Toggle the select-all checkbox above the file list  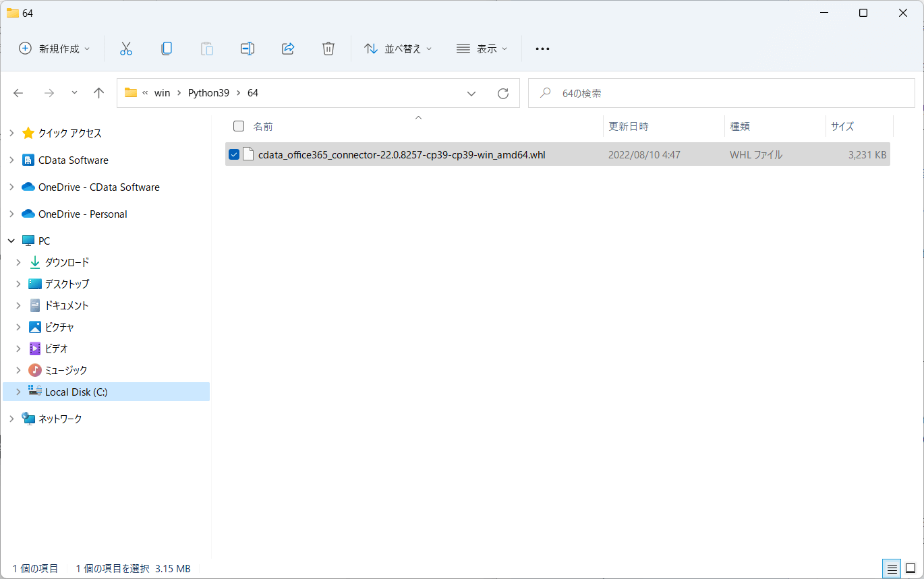coord(239,126)
